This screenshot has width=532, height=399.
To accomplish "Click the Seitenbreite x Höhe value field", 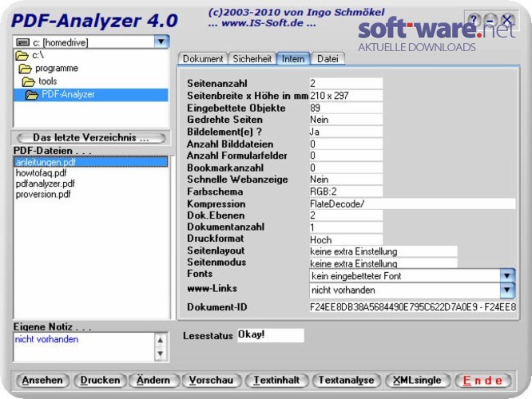I will pos(346,96).
